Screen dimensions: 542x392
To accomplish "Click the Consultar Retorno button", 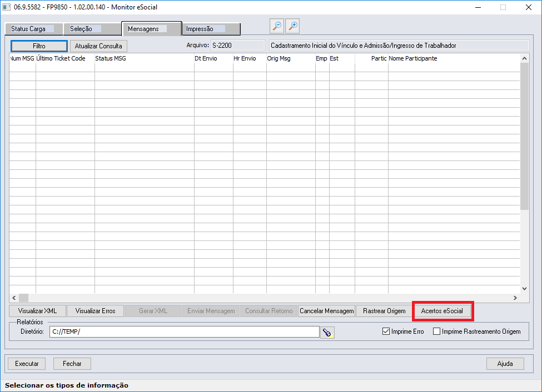I will [269, 311].
